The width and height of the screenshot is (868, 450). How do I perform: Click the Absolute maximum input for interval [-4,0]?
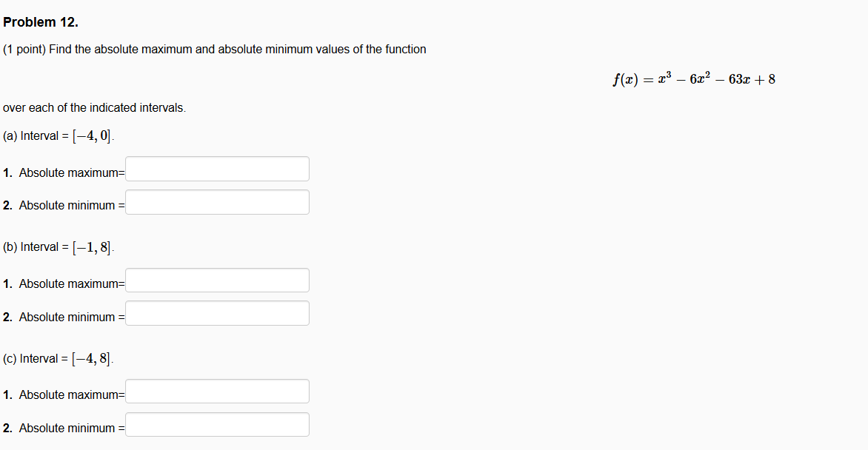[x=217, y=169]
